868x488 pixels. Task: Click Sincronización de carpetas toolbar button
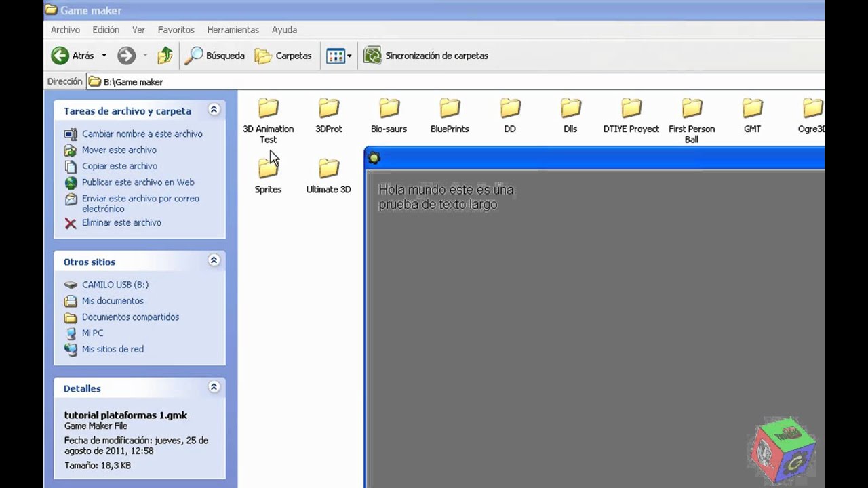pos(426,56)
